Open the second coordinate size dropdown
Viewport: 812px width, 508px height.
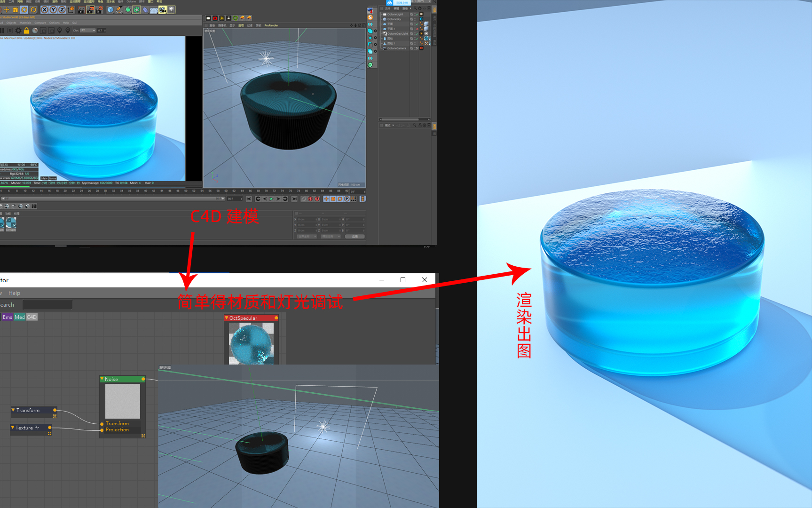coord(331,237)
